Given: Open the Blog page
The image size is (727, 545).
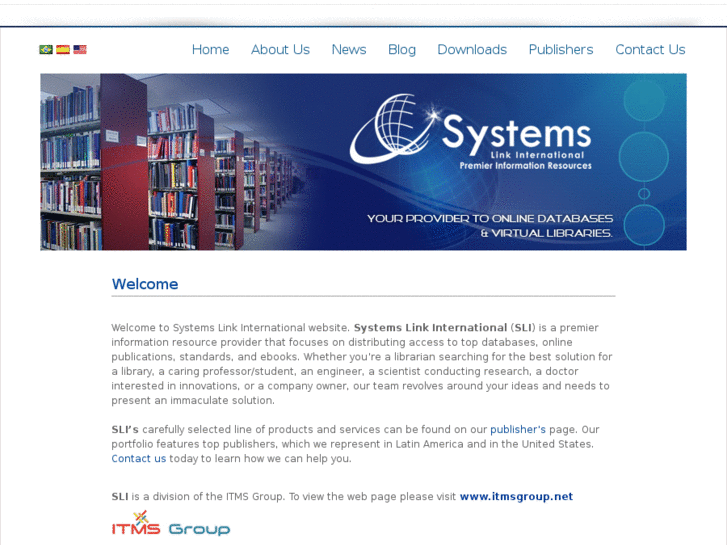Looking at the screenshot, I should click(x=402, y=50).
